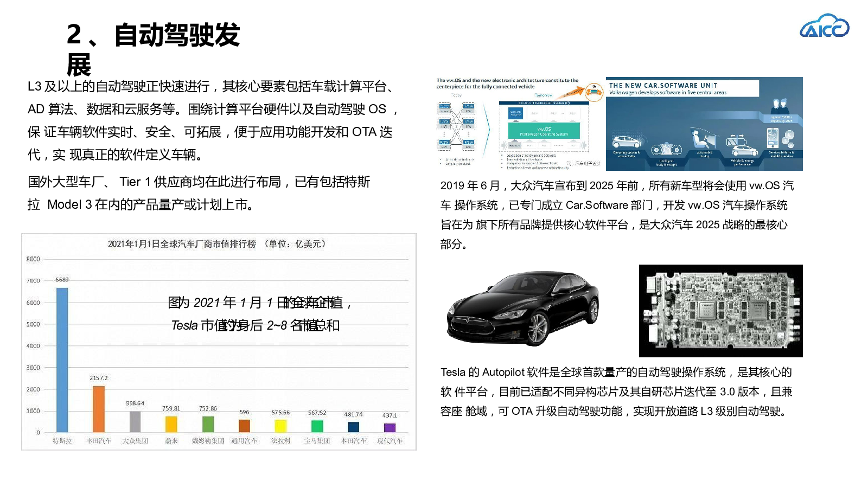Select the data label 998.64
The height and width of the screenshot is (488, 868).
tap(135, 403)
